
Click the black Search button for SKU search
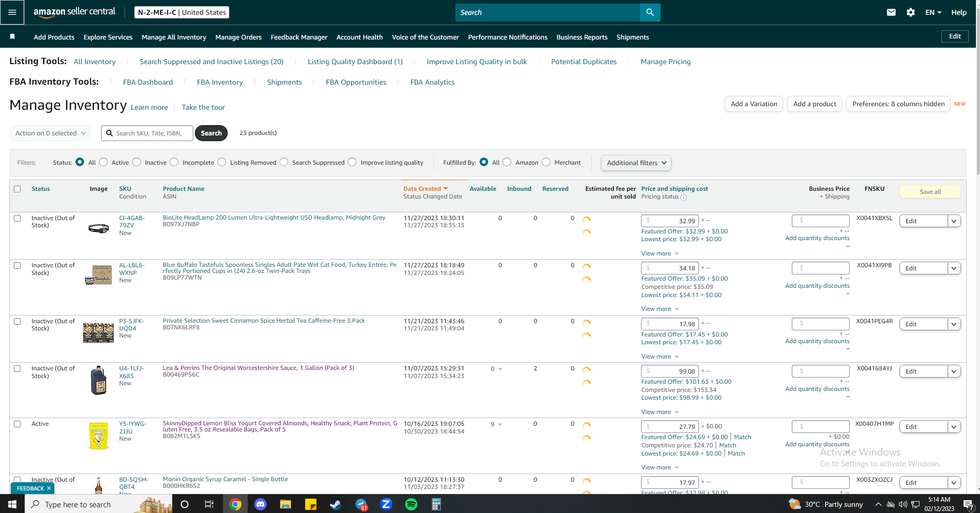coord(211,133)
